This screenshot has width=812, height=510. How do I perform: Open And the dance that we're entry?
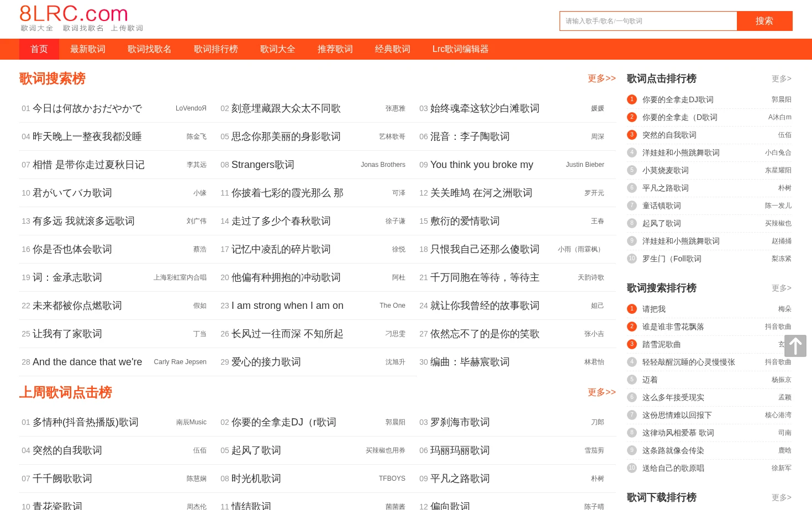coord(87,362)
